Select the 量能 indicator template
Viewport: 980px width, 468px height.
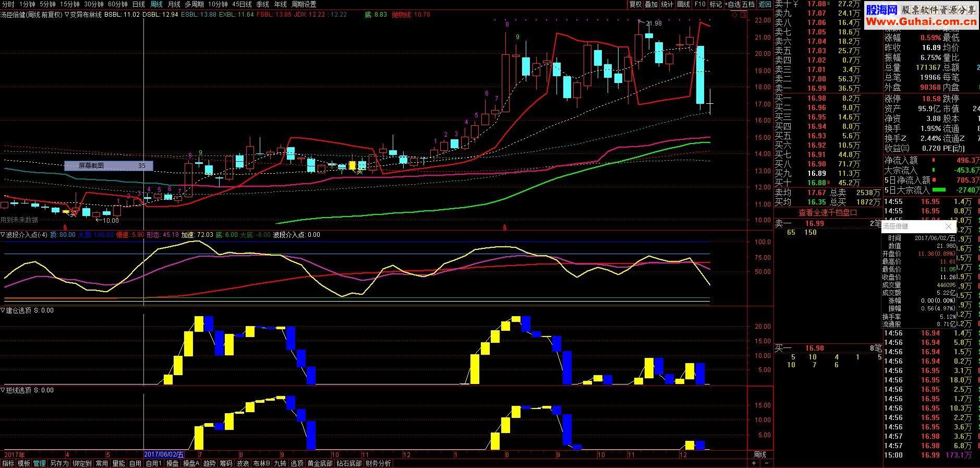pos(118,463)
